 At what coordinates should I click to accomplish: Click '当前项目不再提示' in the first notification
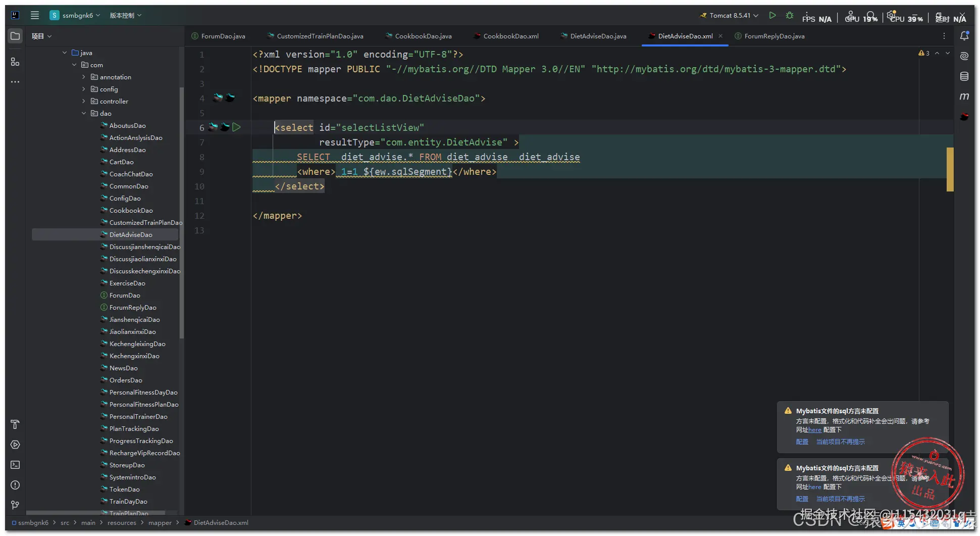840,442
